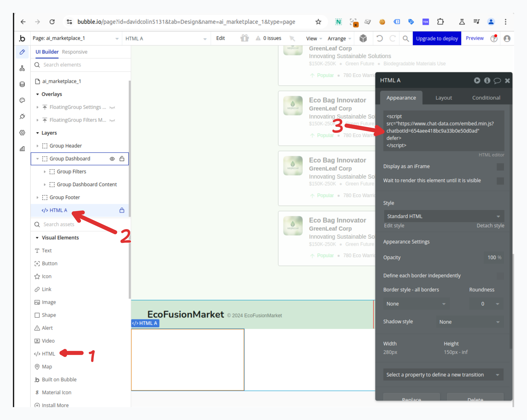Click Upgrade to deploy button
Screen dimensions: 527x420
pyautogui.click(x=437, y=38)
